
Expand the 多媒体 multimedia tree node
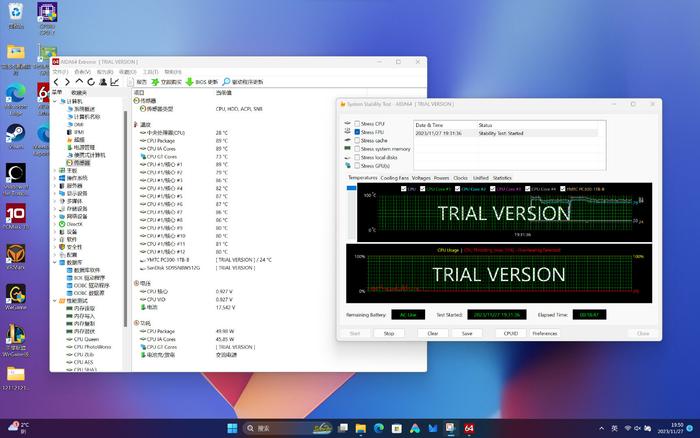[x=55, y=201]
